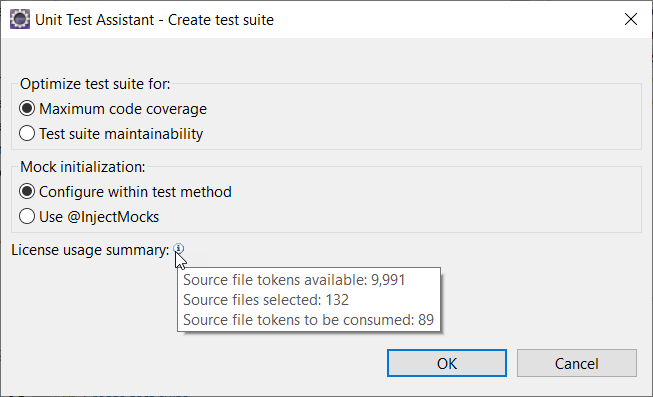Click tooltip line showing tokens available 9,991
This screenshot has height=397, width=653.
click(x=294, y=280)
